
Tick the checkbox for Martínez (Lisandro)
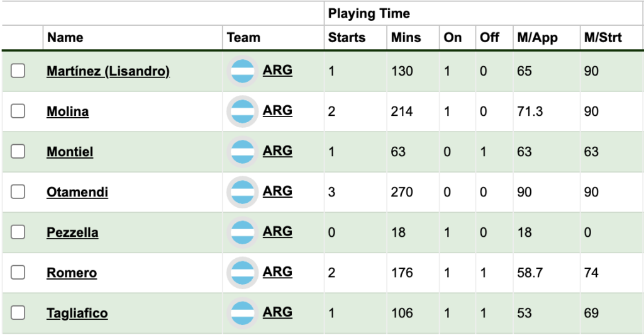pyautogui.click(x=18, y=71)
